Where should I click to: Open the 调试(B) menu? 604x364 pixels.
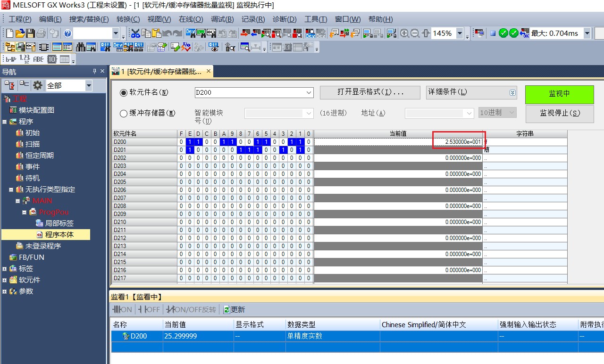[222, 19]
